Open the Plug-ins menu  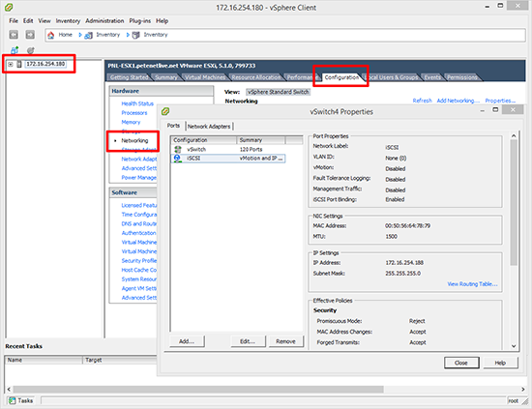pos(140,21)
